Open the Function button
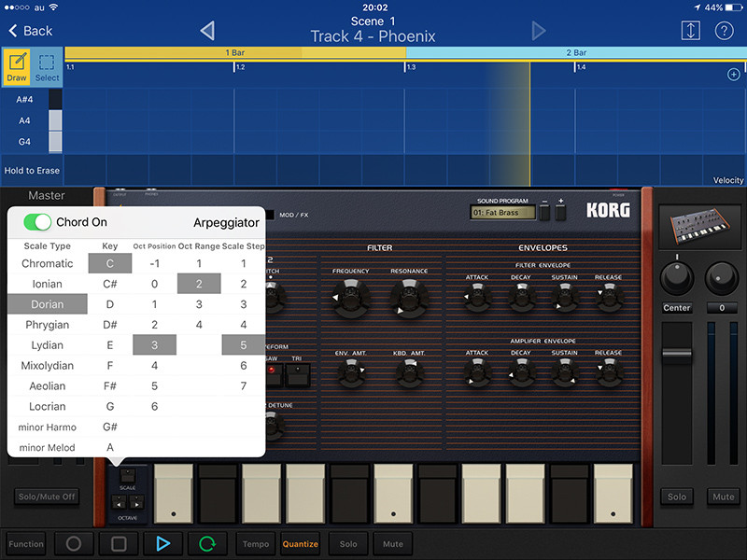This screenshot has height=560, width=747. click(x=26, y=543)
